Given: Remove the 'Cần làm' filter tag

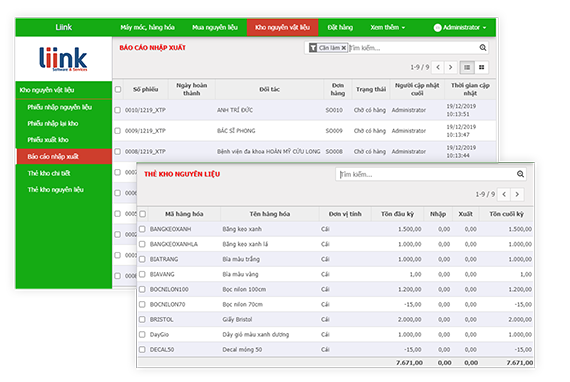Looking at the screenshot, I should (x=344, y=48).
